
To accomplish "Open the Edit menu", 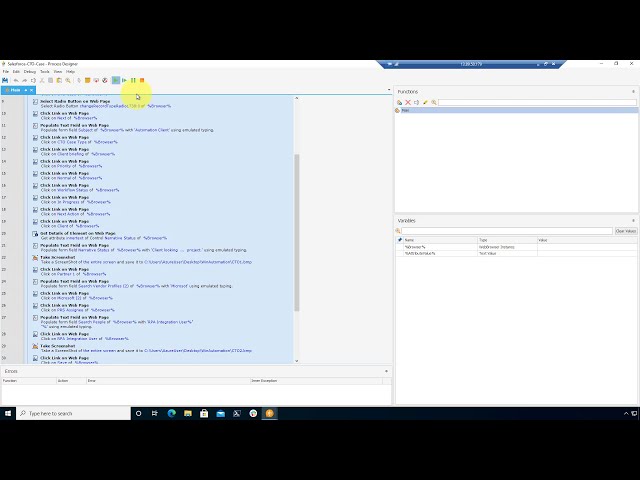I will [16, 71].
